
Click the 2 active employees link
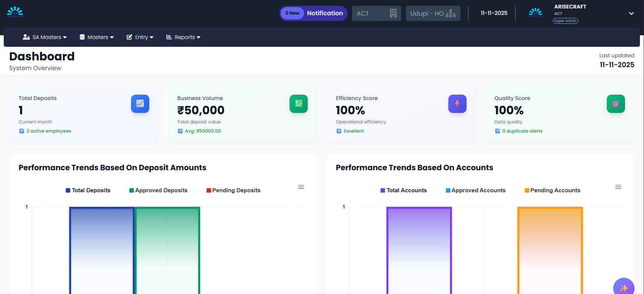49,131
